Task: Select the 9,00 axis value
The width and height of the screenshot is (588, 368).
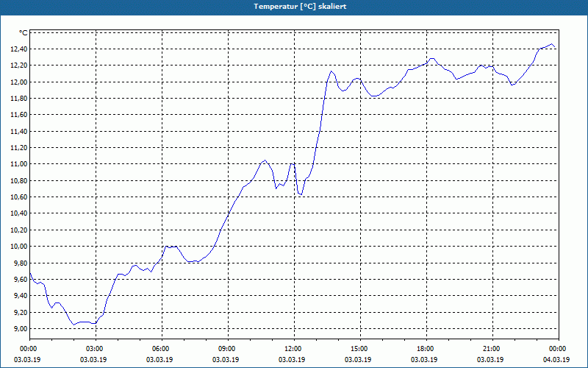Action: (x=21, y=328)
